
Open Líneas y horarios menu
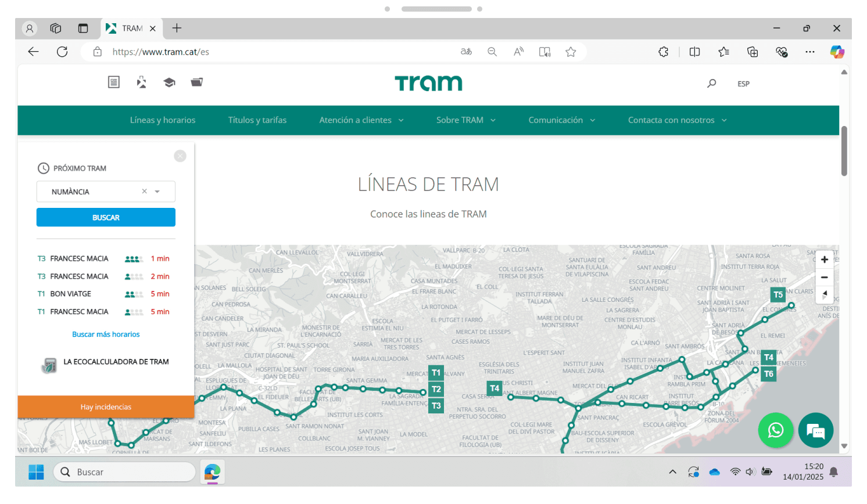tap(163, 120)
